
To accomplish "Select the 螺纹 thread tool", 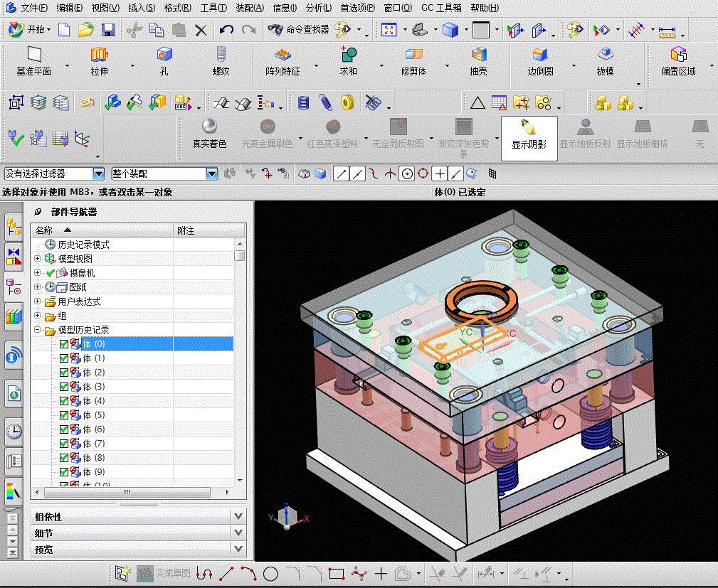I will pyautogui.click(x=221, y=61).
